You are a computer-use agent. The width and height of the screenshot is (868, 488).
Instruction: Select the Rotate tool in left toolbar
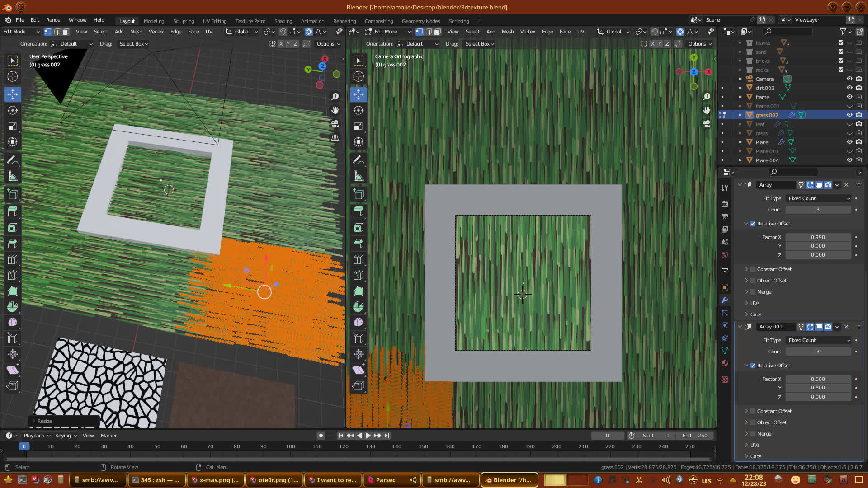[13, 110]
